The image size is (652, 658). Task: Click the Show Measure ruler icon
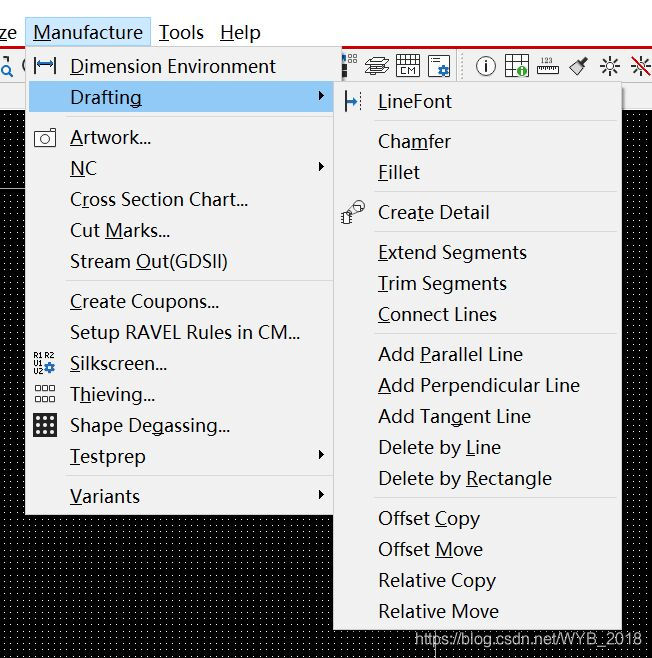[547, 66]
